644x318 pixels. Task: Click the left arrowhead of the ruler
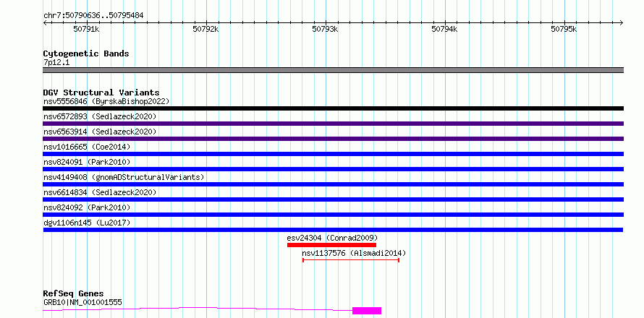(45, 22)
